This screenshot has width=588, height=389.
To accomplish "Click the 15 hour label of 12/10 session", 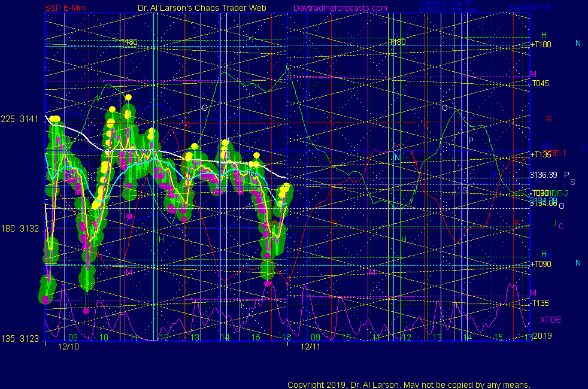I will tap(255, 338).
